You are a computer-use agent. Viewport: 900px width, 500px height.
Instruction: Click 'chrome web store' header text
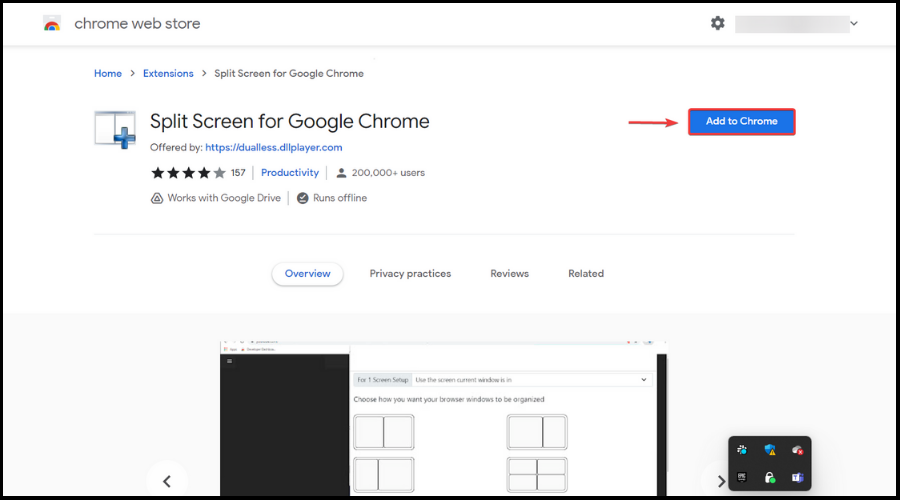137,24
